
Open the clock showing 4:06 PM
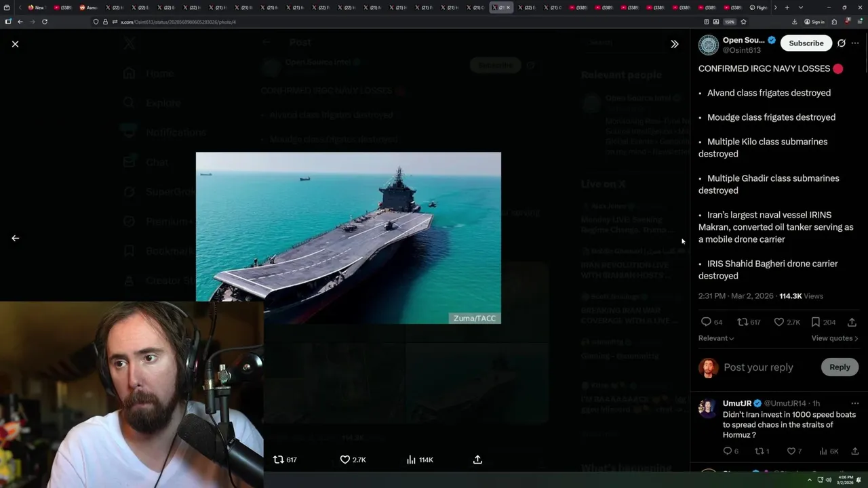pos(845,480)
